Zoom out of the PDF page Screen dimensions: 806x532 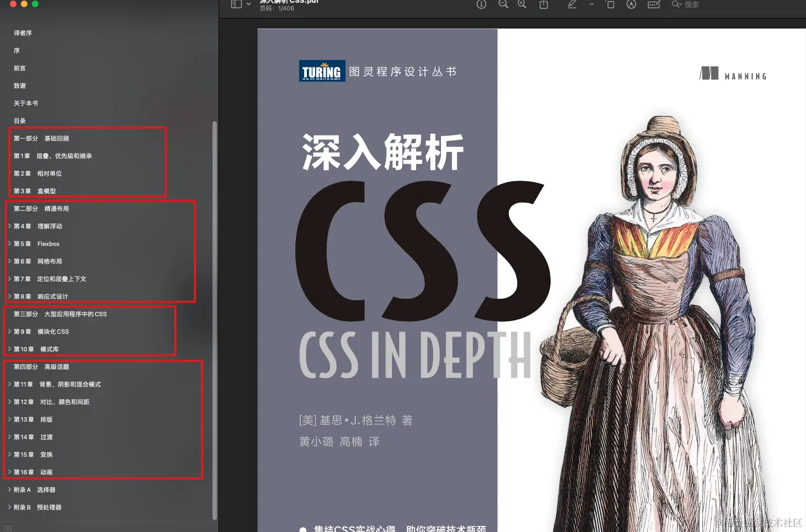click(x=503, y=4)
